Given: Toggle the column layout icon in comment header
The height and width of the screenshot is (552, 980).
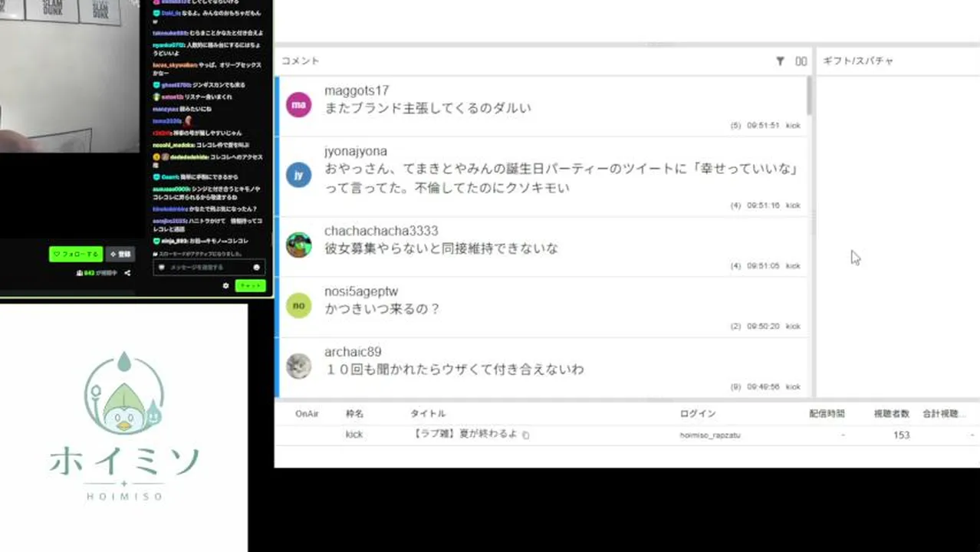Looking at the screenshot, I should (x=801, y=61).
